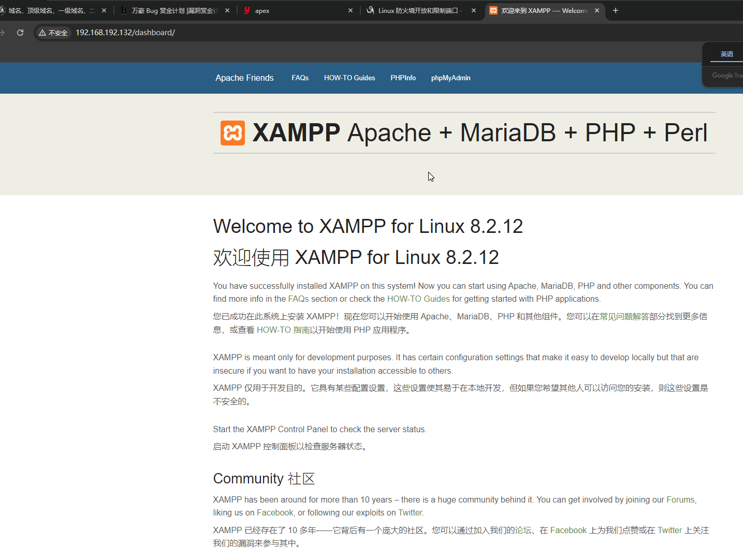The image size is (743, 560).
Task: Open a new browser tab
Action: click(616, 10)
